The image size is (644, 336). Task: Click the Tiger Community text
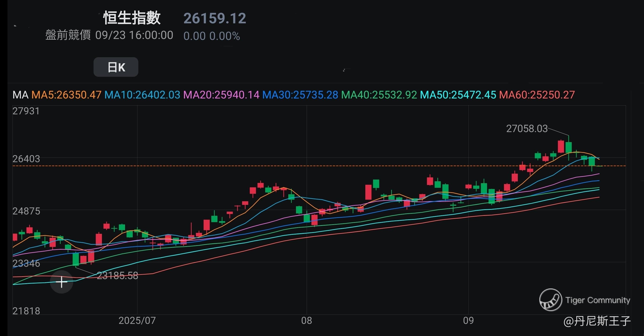tap(598, 300)
